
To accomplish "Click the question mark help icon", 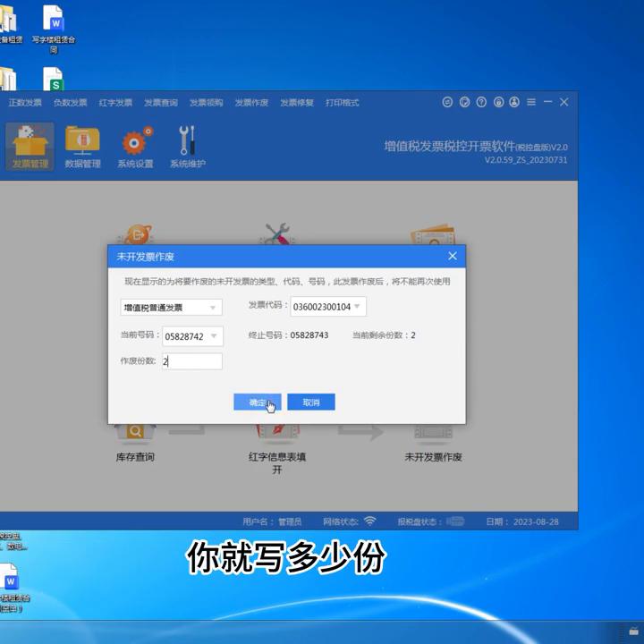I will (x=481, y=102).
